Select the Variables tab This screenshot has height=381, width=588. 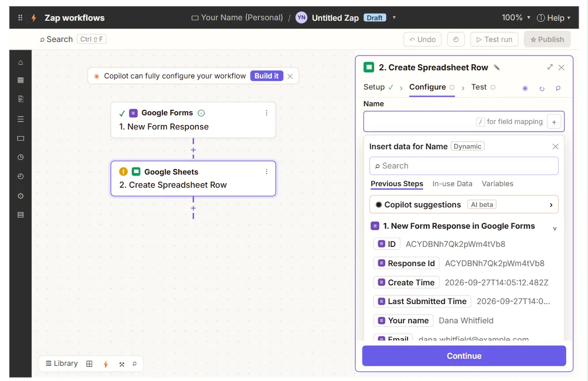pos(497,184)
